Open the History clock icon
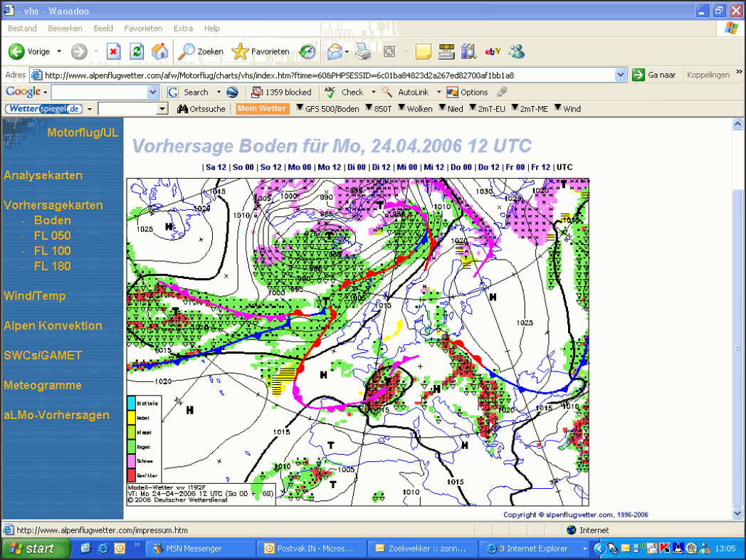Viewport: 746px width, 560px height. (308, 51)
